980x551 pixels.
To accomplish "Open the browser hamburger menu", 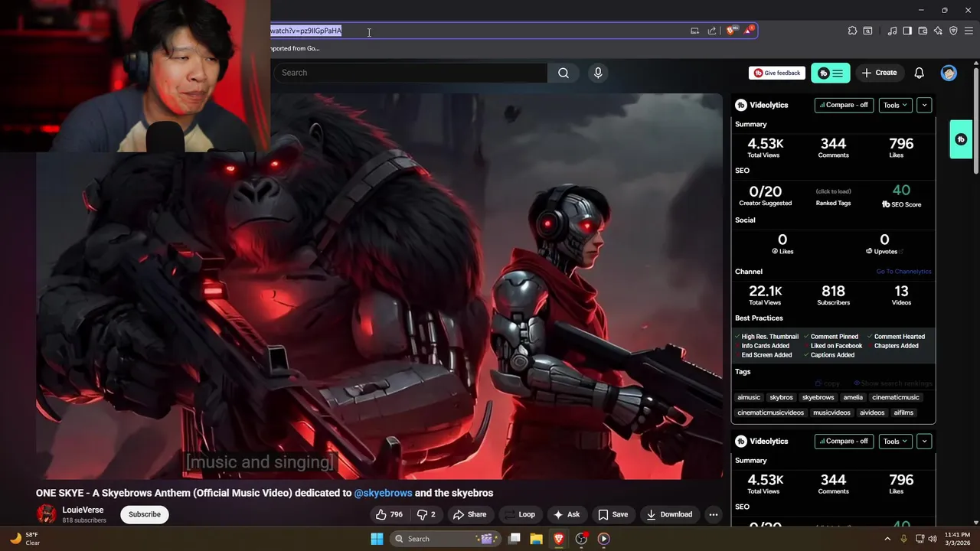I will tap(969, 31).
